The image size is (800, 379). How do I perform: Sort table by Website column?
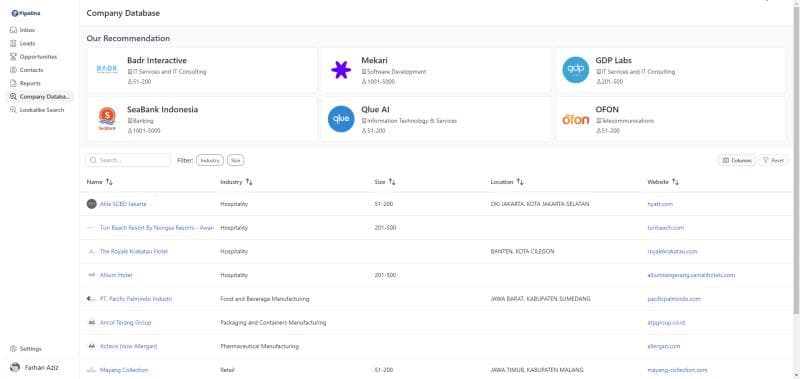(663, 182)
